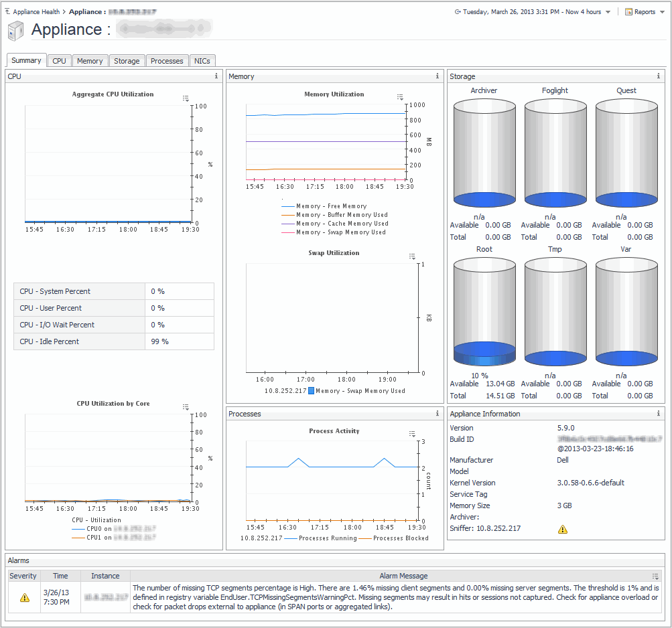This screenshot has width=672, height=628.
Task: Click the CPU panel info icon
Action: tap(216, 76)
